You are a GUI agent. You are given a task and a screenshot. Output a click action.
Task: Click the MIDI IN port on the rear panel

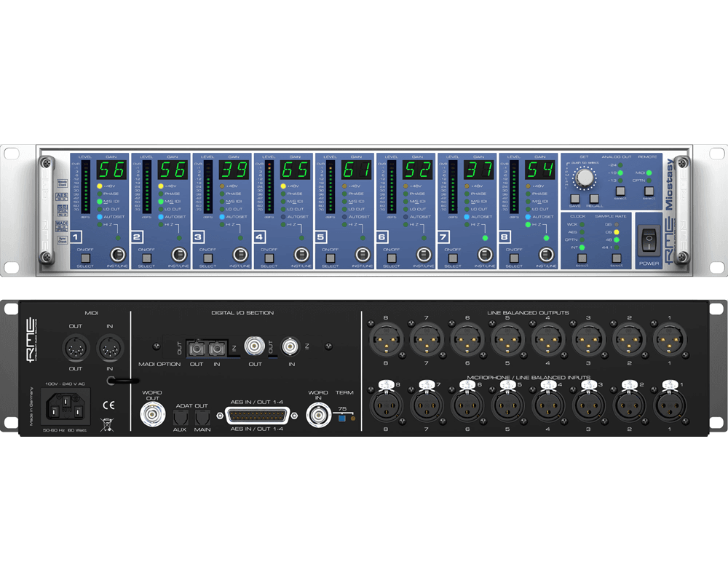(109, 347)
